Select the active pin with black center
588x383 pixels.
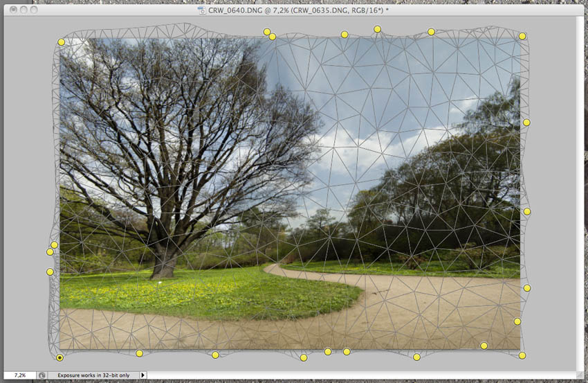point(60,357)
